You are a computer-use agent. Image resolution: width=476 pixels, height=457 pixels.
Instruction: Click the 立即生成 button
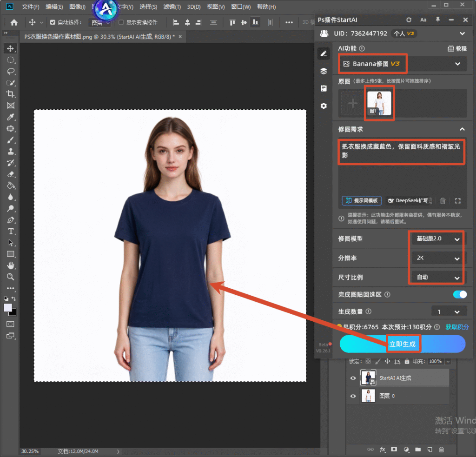pos(403,344)
